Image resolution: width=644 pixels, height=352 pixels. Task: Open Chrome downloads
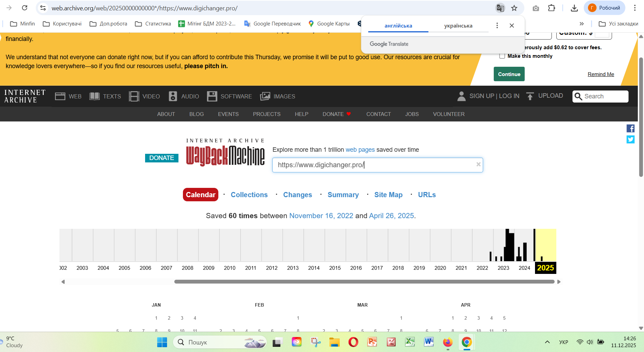pos(574,8)
